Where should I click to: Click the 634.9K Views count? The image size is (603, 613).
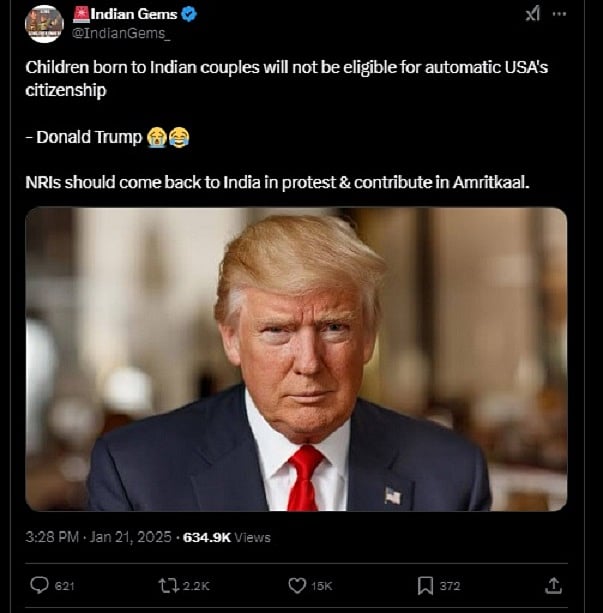pos(227,537)
